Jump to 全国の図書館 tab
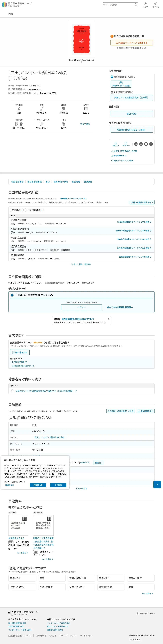The width and height of the screenshot is (163, 644). point(17,182)
